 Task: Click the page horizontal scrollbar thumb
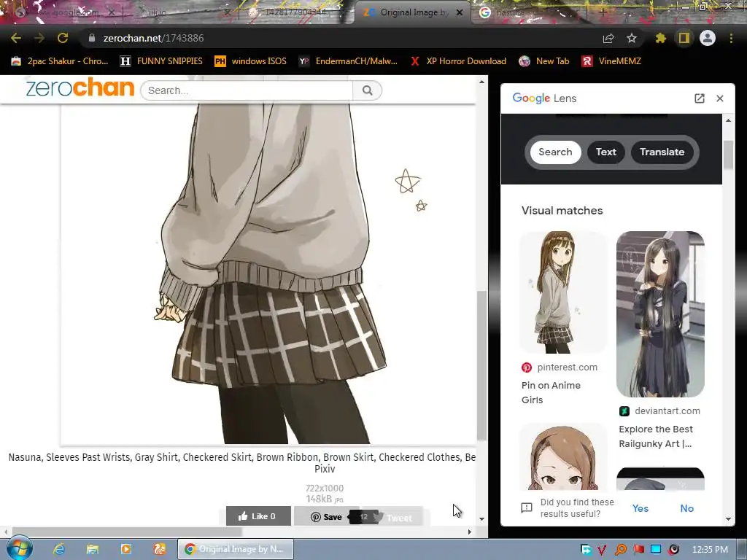tap(127, 532)
